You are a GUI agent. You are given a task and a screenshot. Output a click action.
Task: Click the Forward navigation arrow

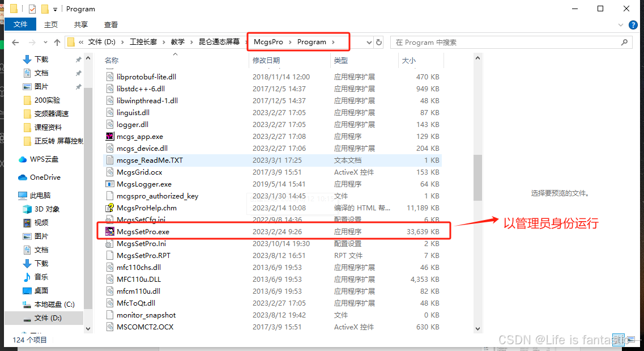click(32, 42)
